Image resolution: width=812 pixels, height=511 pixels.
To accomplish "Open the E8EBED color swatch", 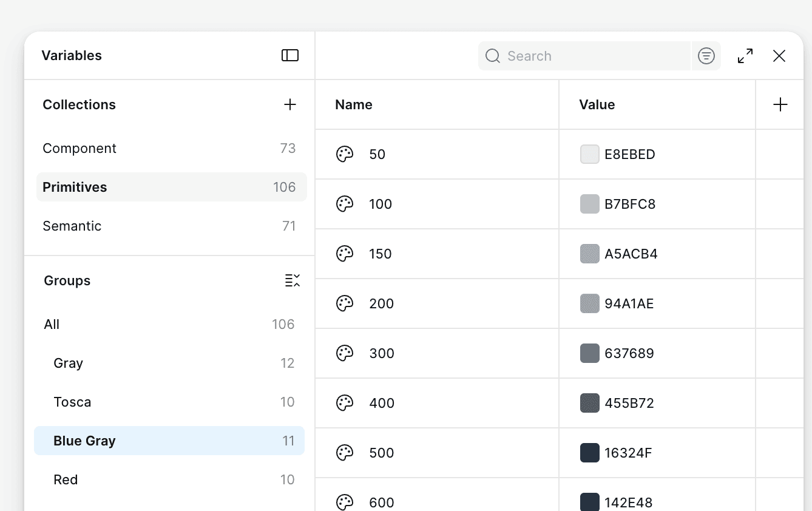I will pyautogui.click(x=590, y=154).
